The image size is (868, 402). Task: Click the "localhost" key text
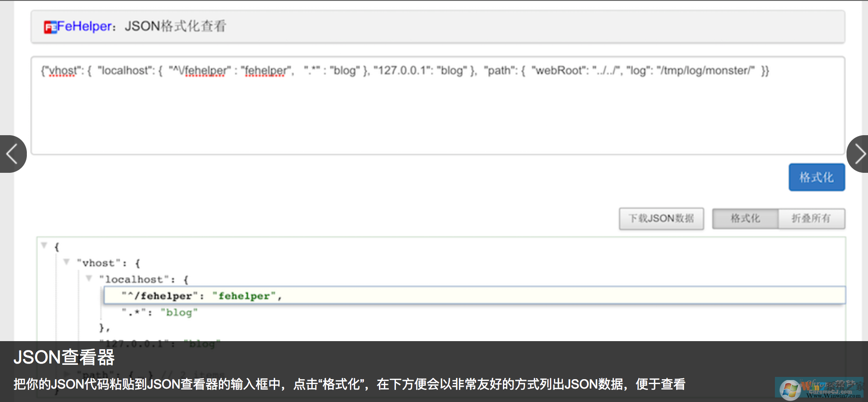(134, 279)
